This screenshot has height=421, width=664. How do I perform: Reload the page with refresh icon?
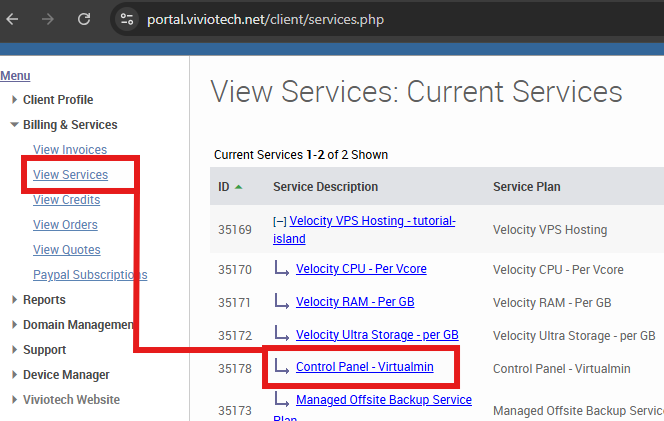pos(84,19)
